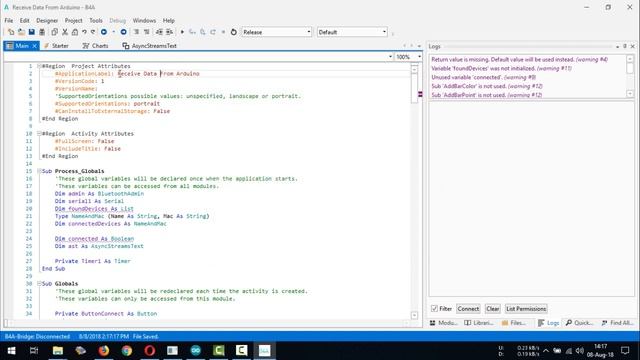Click the Copy icon in the toolbar
The height and width of the screenshot is (360, 640).
[54, 32]
